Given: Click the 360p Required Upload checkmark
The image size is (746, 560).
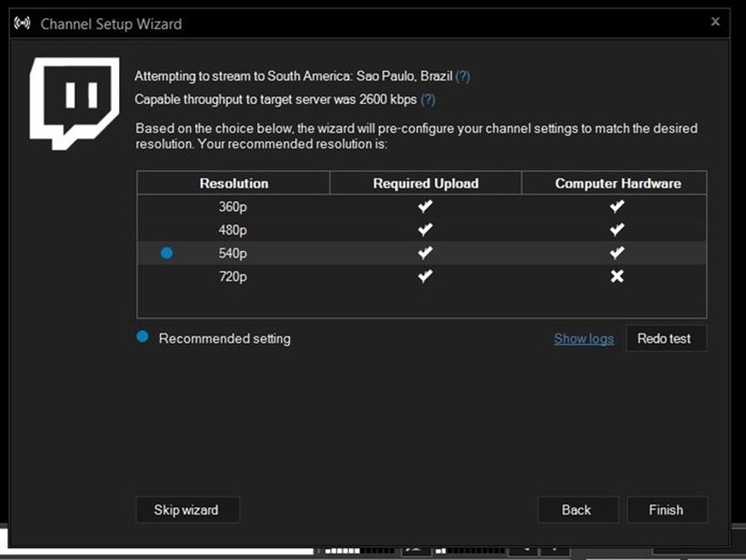Looking at the screenshot, I should pyautogui.click(x=425, y=206).
